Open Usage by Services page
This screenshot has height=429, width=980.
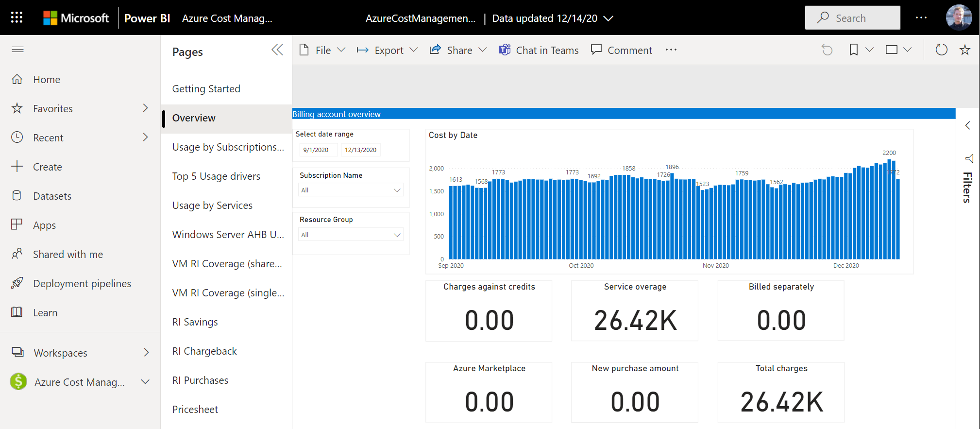[226, 206]
